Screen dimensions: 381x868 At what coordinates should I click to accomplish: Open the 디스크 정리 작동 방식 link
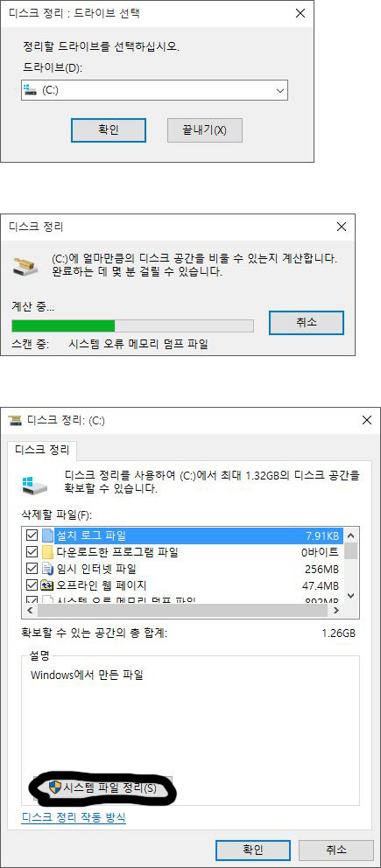(74, 817)
